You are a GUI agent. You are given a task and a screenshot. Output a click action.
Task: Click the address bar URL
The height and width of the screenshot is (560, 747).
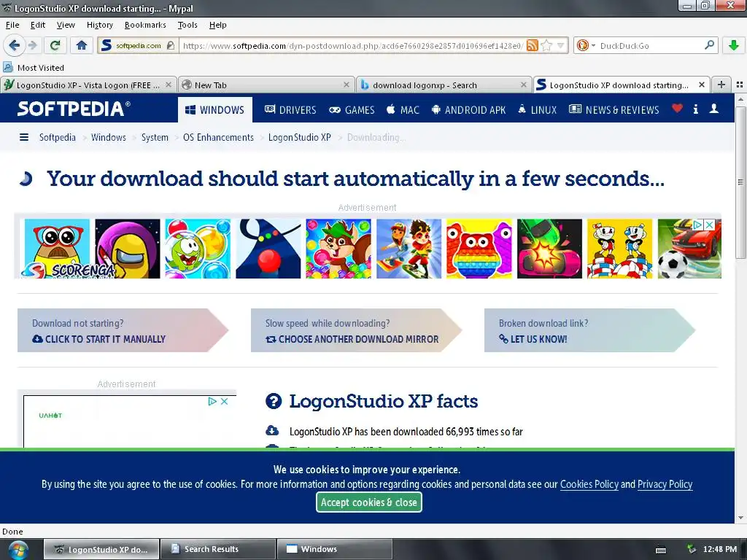[x=352, y=46]
